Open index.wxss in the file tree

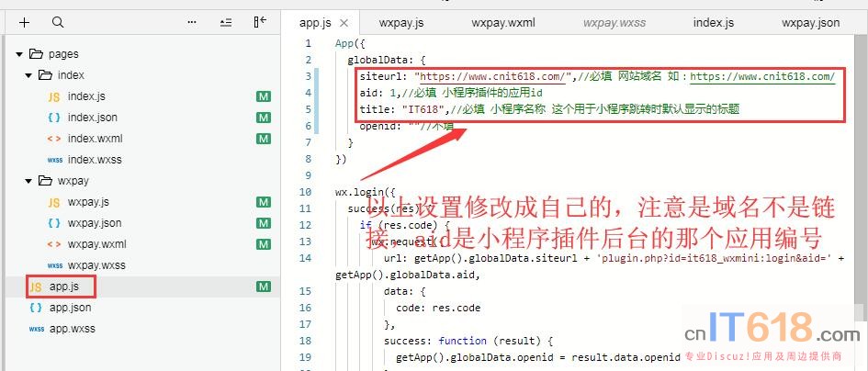pos(95,160)
